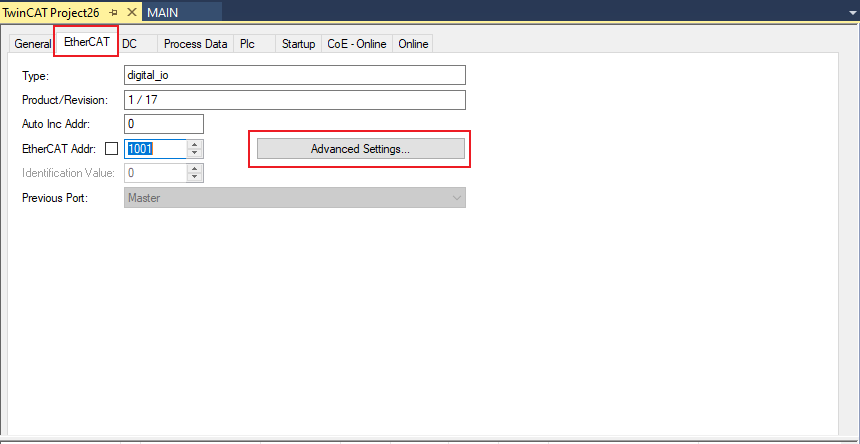The width and height of the screenshot is (860, 444).
Task: Open the CoE - Online tab
Action: coord(357,44)
